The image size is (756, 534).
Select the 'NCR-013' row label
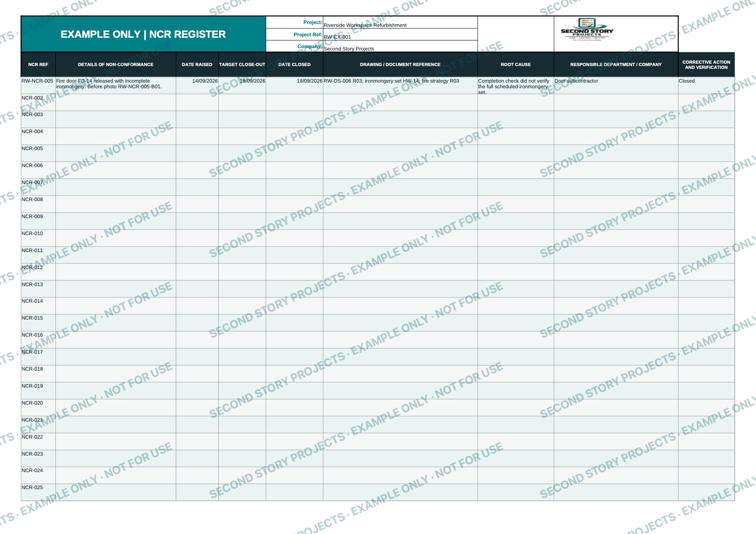(32, 284)
